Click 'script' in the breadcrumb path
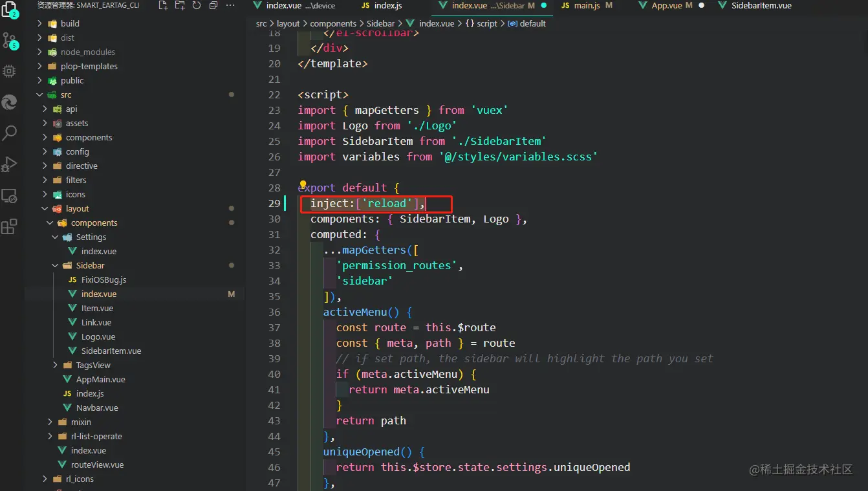This screenshot has width=868, height=491. pos(487,23)
